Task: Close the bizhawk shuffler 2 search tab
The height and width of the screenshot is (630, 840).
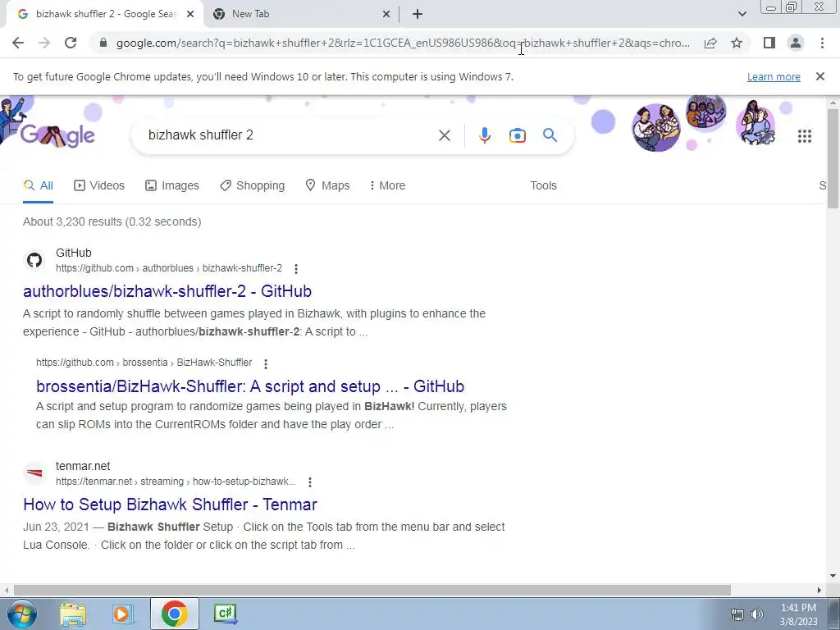Action: [x=190, y=14]
